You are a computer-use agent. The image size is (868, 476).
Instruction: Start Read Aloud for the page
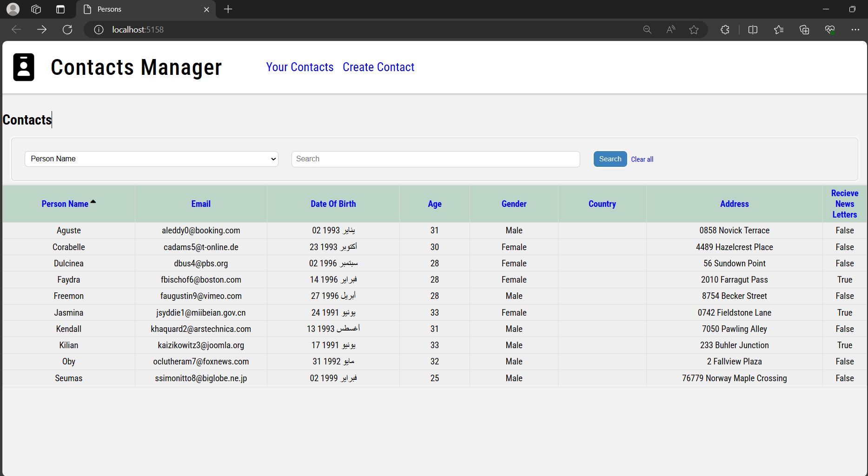[670, 29]
